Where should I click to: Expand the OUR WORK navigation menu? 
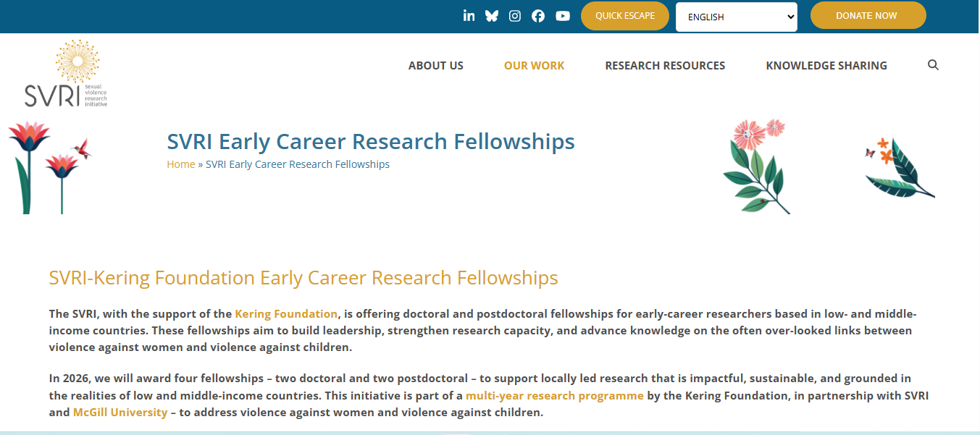[x=534, y=65]
